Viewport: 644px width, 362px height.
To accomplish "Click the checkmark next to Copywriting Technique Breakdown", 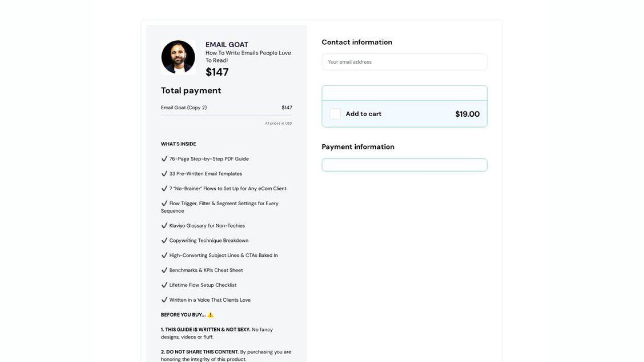I will coord(165,240).
